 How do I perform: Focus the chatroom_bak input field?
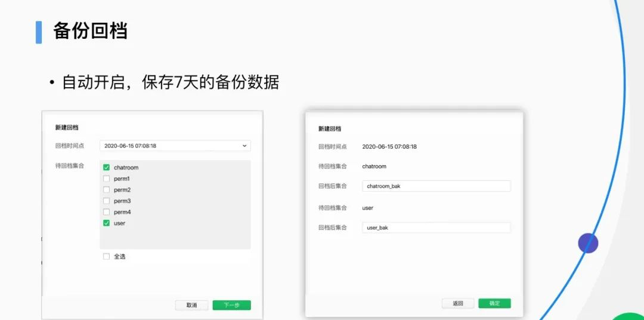tap(436, 186)
